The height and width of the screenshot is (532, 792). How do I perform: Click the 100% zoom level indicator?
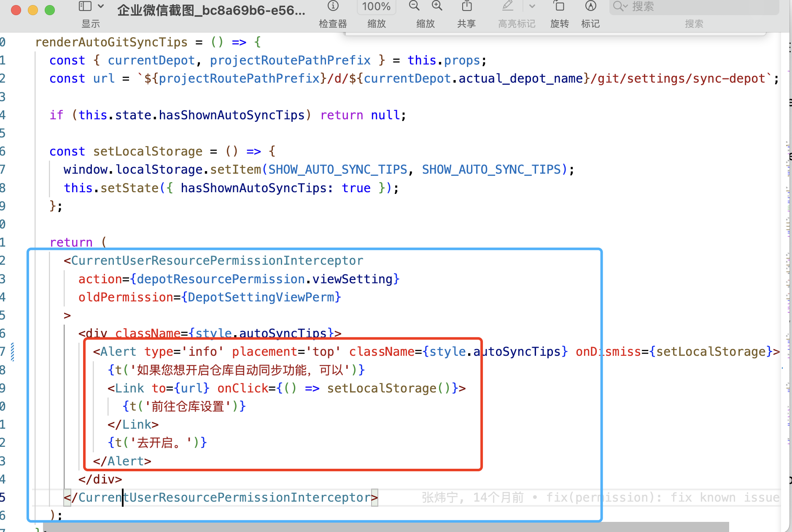coord(377,6)
